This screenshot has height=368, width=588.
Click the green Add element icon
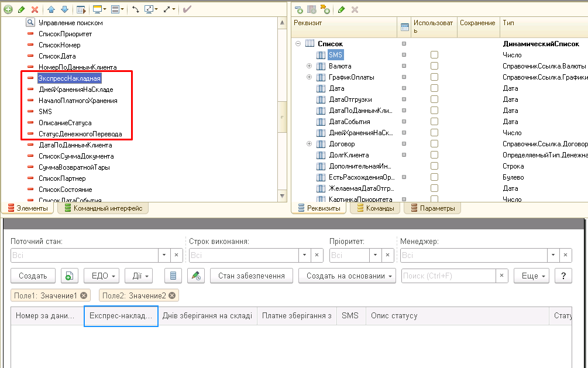[8, 9]
